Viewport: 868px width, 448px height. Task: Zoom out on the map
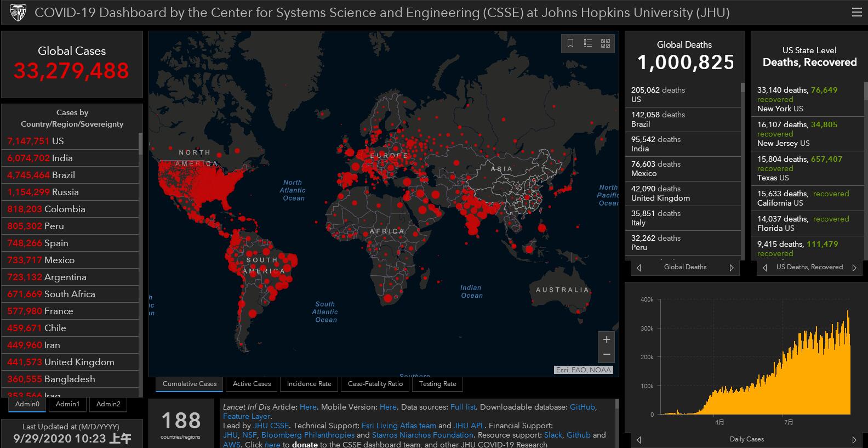pos(607,355)
